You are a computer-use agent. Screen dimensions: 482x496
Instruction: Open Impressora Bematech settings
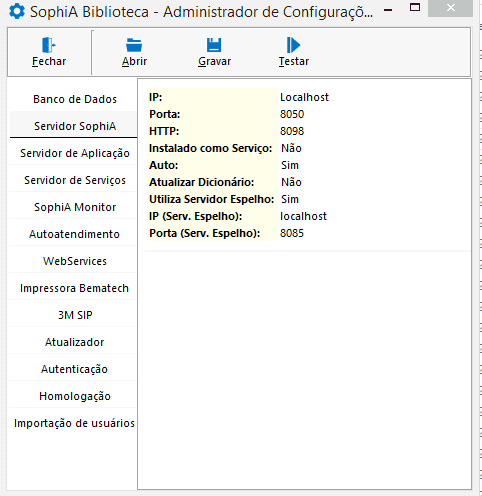point(74,288)
